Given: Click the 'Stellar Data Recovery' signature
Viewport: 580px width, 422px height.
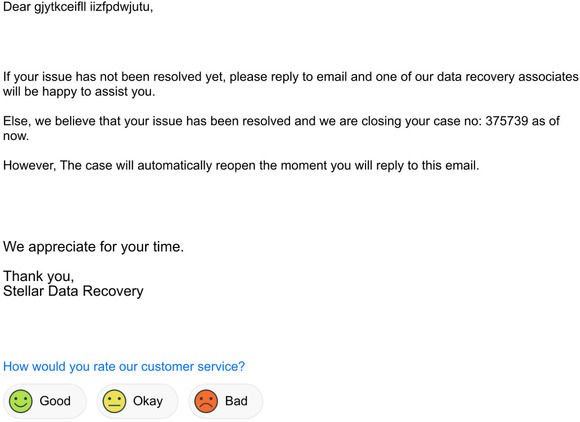Looking at the screenshot, I should point(73,291).
